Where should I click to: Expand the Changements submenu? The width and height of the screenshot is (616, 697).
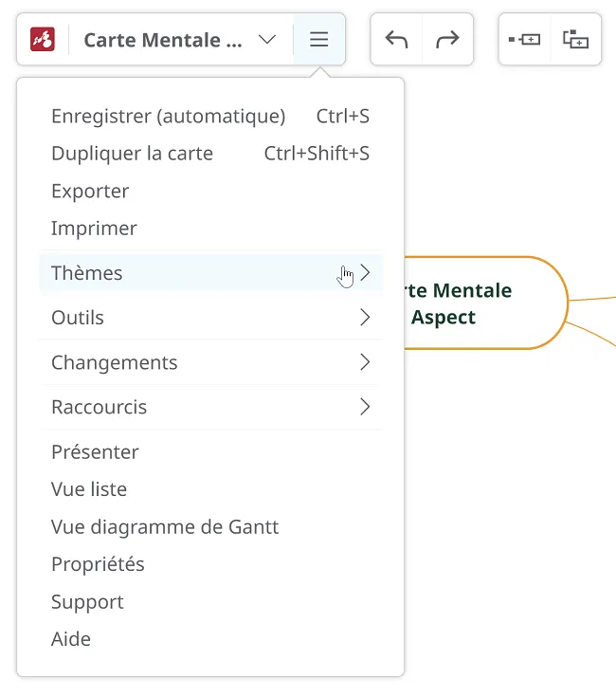(x=211, y=362)
